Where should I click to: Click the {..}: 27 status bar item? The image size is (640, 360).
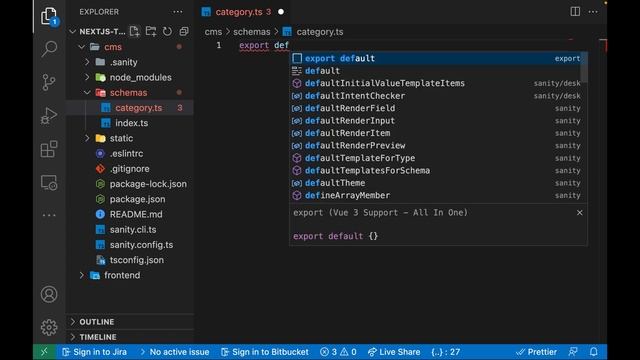coord(446,352)
